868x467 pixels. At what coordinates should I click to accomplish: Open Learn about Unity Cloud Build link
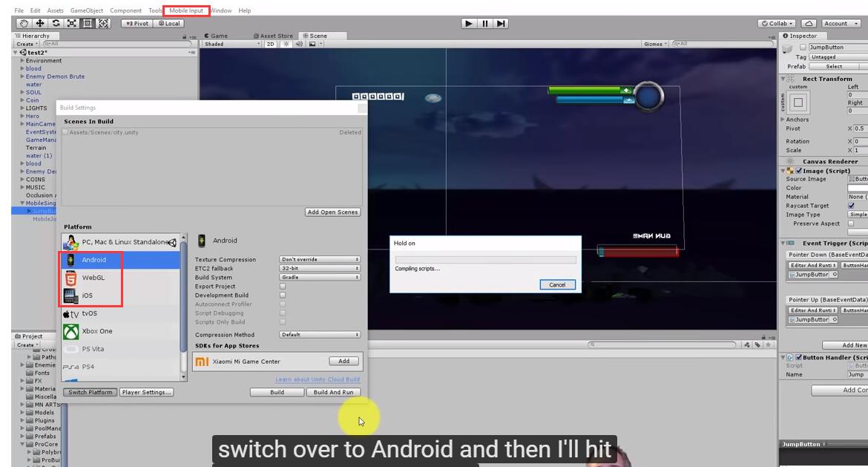pyautogui.click(x=318, y=379)
